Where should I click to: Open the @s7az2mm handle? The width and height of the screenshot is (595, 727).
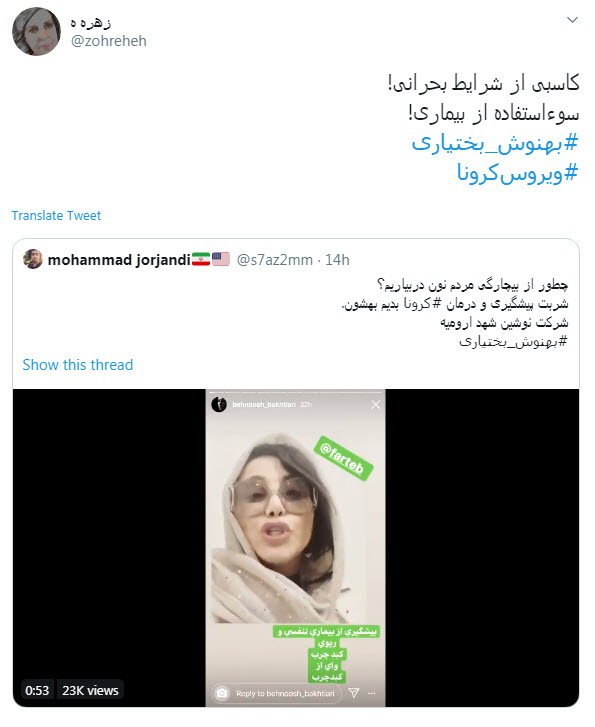275,260
